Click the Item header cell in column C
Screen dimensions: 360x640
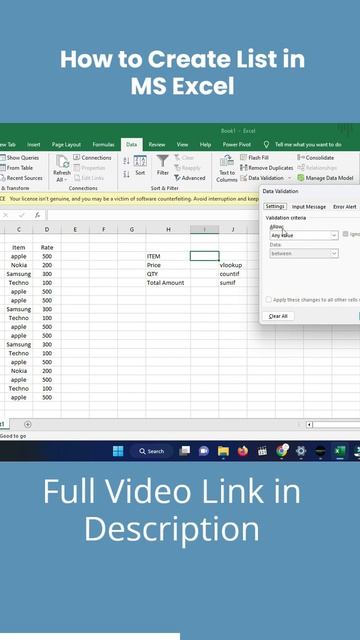click(x=19, y=247)
